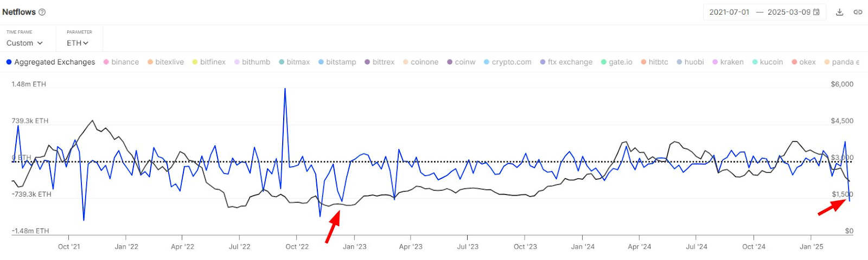Screen dimensions: 868x260
Task: Select the bitstamp legend label
Action: pyautogui.click(x=341, y=62)
